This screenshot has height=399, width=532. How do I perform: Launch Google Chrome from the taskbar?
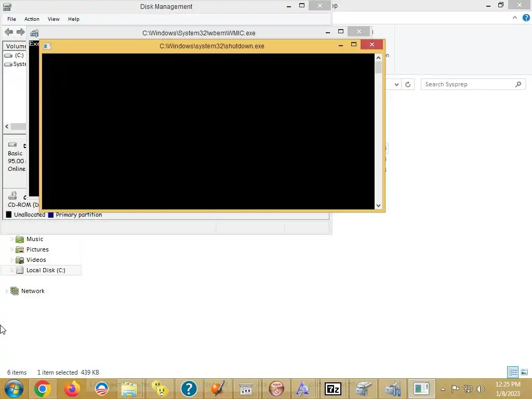click(x=43, y=389)
